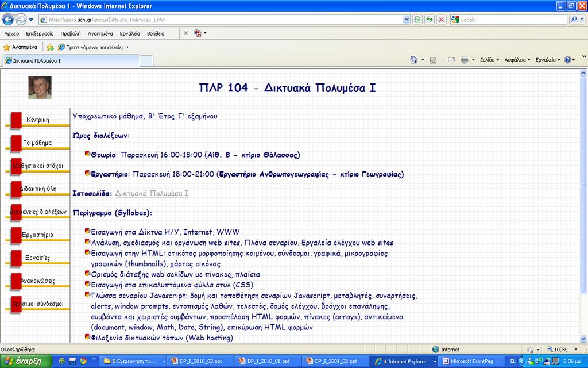Expand the Print options dropdown arrow
Viewport: 588px width, 368px height.
coord(473,60)
